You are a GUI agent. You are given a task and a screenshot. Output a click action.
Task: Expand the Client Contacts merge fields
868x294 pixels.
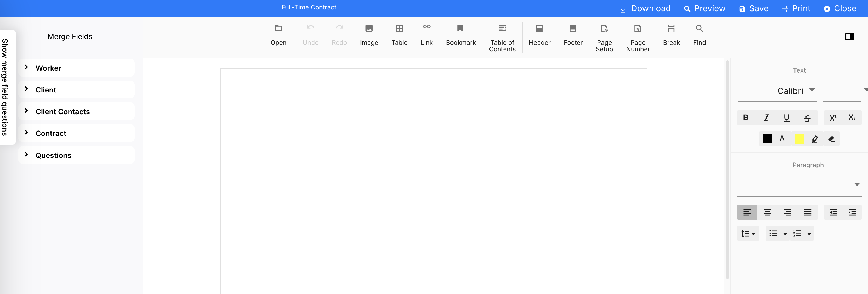77,112
